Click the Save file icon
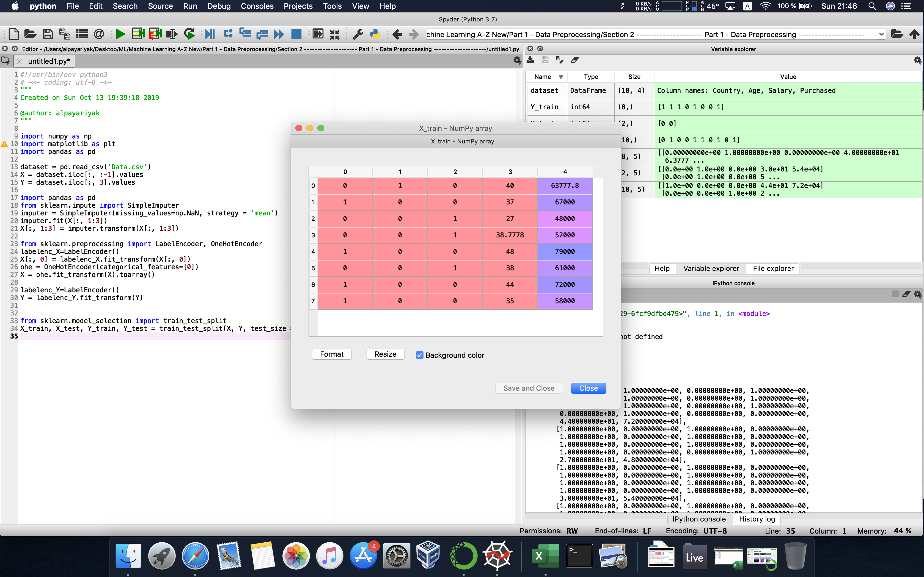The width and height of the screenshot is (924, 577). click(48, 34)
